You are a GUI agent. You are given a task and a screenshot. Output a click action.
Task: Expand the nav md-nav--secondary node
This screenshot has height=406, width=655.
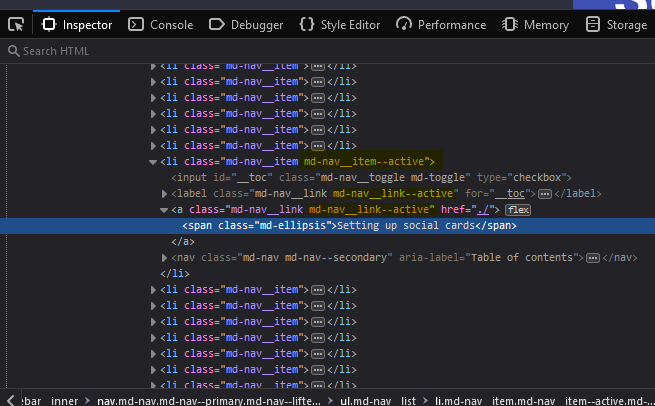pos(164,258)
